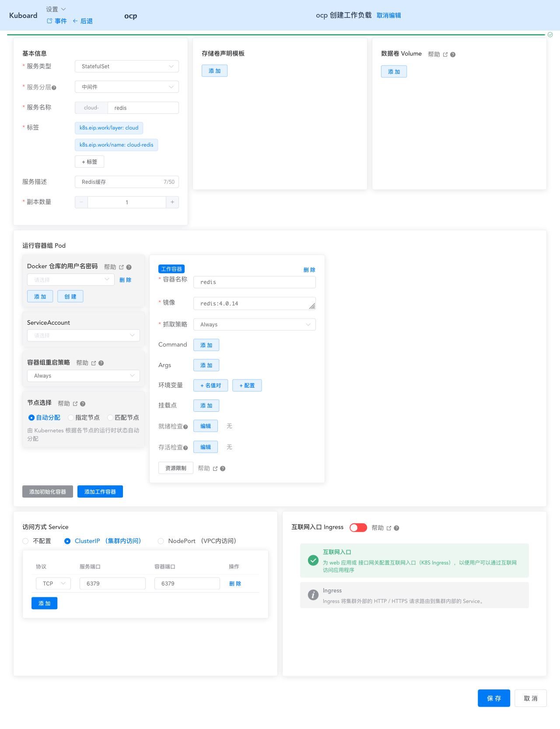Screen dimensions: 560x729
Task: Click the 服务名称 redis input field
Action: click(x=143, y=108)
